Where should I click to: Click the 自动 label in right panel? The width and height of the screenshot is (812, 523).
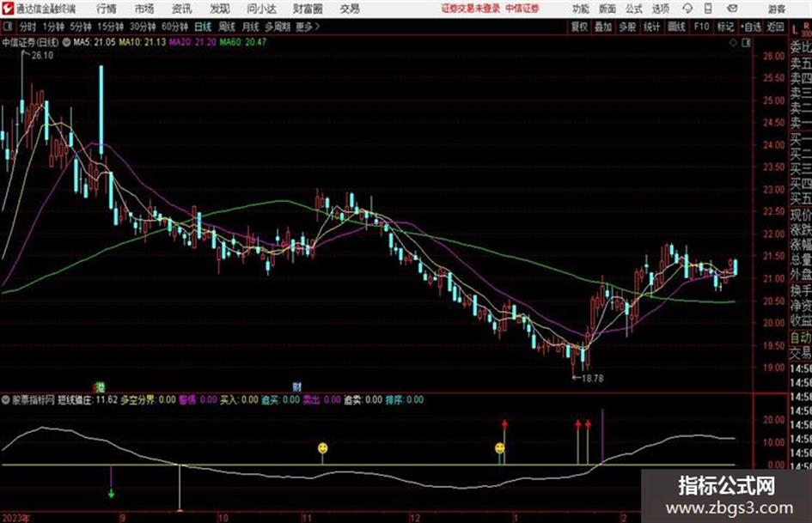pos(801,338)
